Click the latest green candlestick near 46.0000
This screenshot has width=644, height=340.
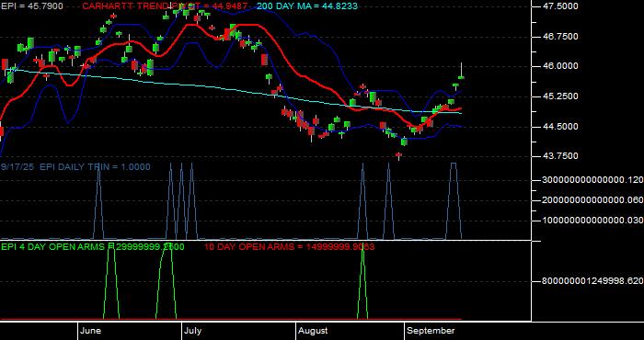[462, 76]
